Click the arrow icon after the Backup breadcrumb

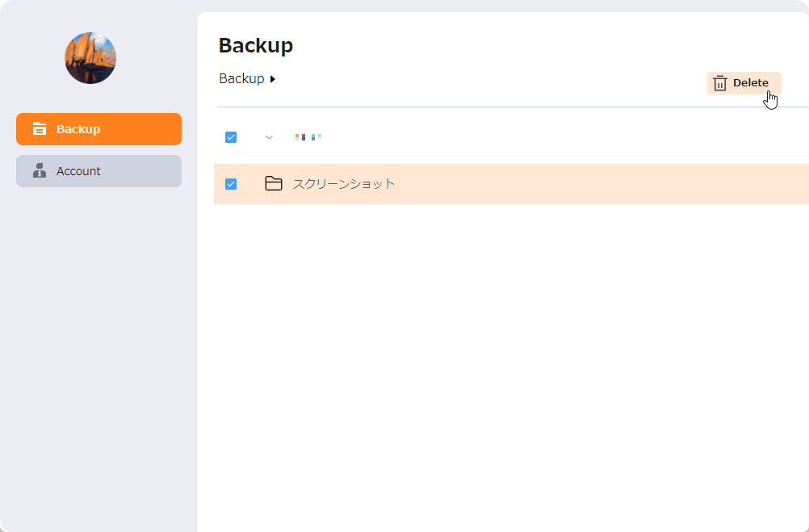pos(271,79)
